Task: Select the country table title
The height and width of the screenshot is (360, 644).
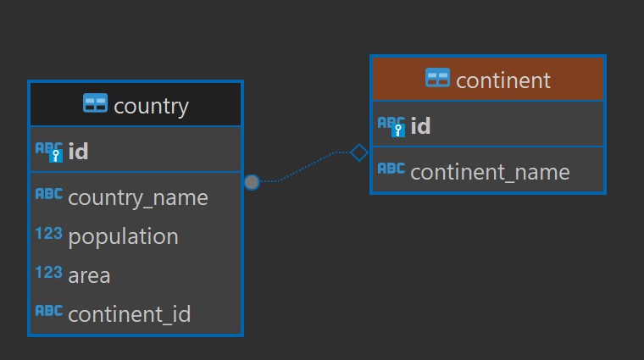Action: pos(151,106)
